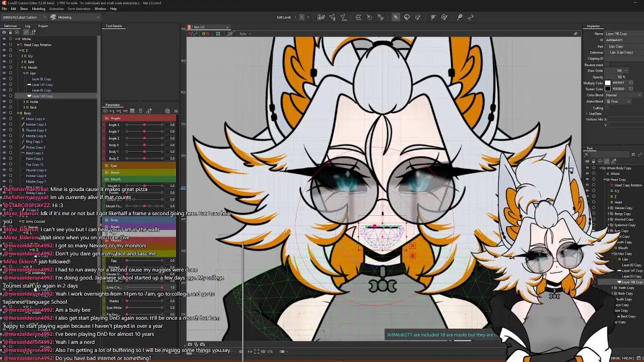Viewport: 644px width, 362px height.
Task: Switch to the Log tab
Action: coord(27,26)
